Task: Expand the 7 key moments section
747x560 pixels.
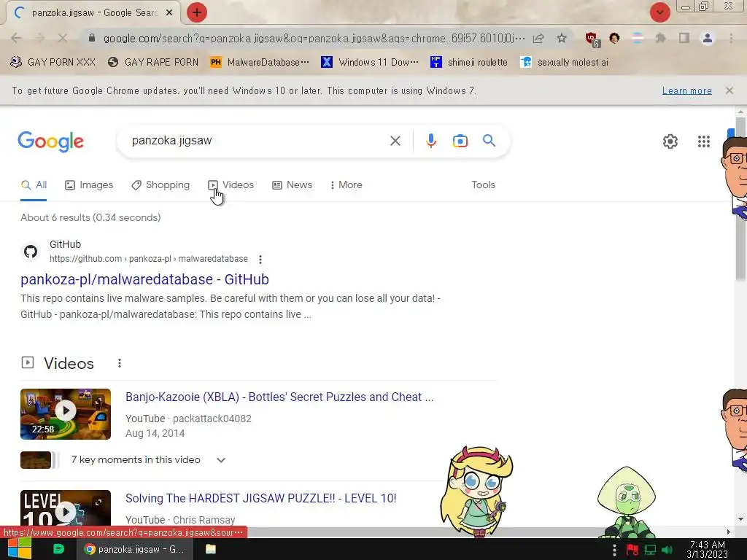Action: click(221, 460)
